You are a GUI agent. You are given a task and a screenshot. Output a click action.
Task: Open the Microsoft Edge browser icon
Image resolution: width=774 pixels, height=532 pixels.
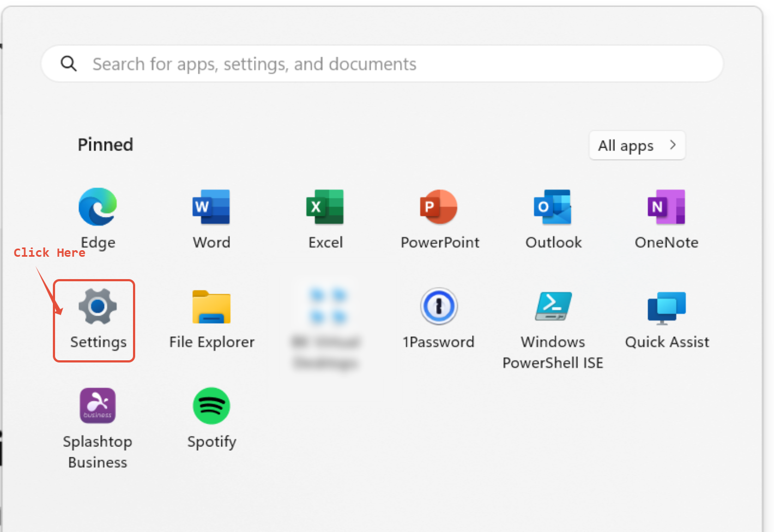(98, 207)
